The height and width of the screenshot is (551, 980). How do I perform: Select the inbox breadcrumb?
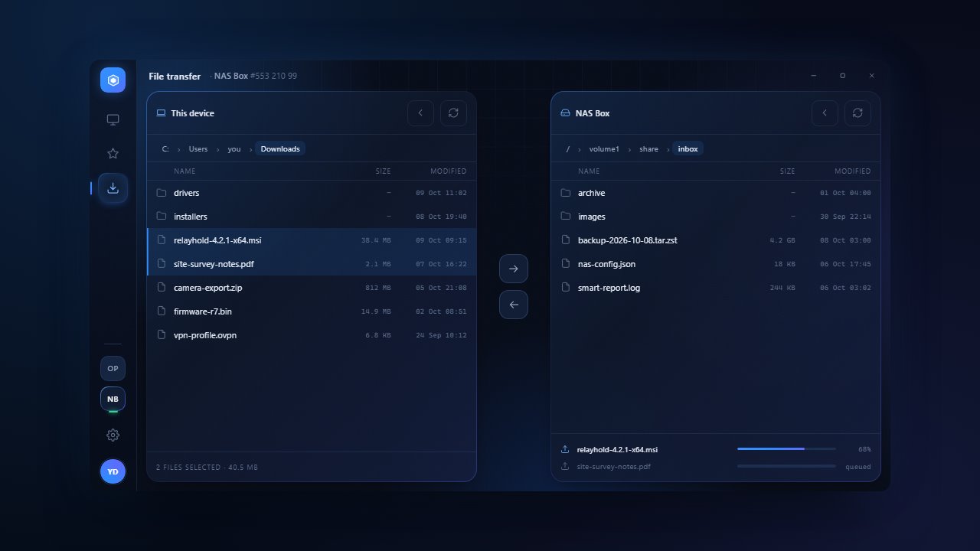[688, 149]
